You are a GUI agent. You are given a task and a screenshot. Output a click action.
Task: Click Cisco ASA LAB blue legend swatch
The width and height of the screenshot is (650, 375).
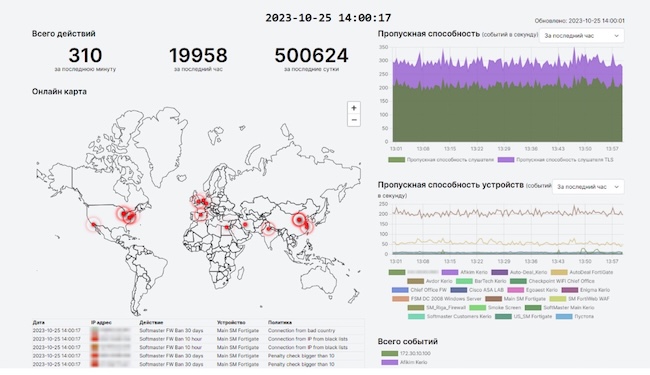(x=458, y=290)
